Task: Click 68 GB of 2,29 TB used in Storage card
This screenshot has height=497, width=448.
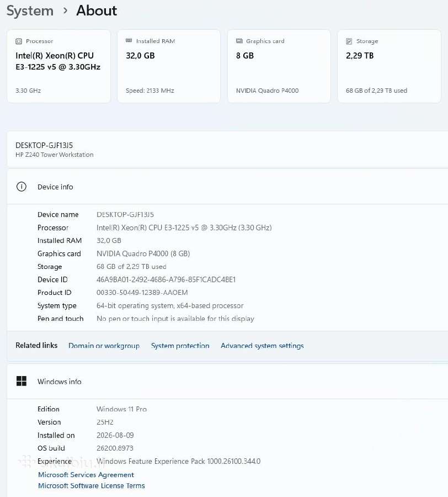Action: [376, 91]
